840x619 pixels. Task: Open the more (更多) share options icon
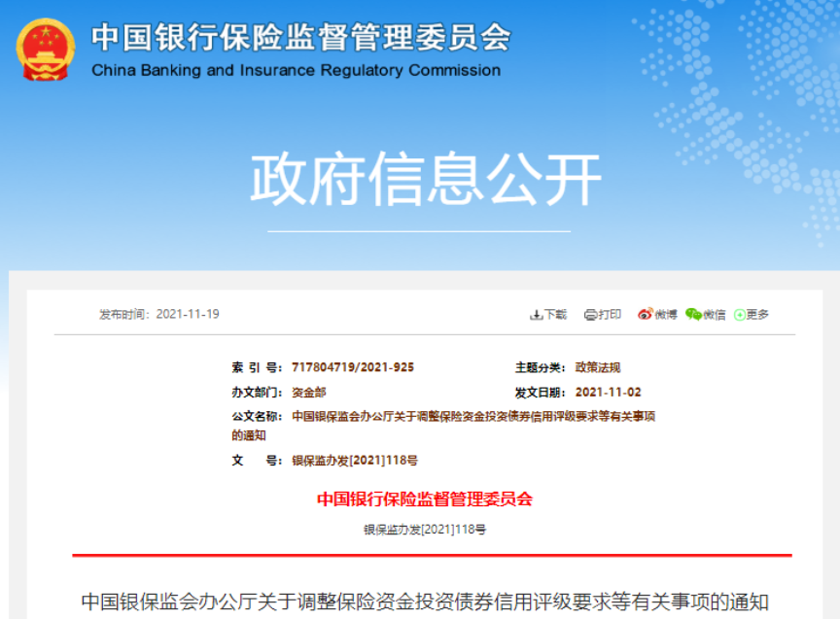click(x=740, y=315)
